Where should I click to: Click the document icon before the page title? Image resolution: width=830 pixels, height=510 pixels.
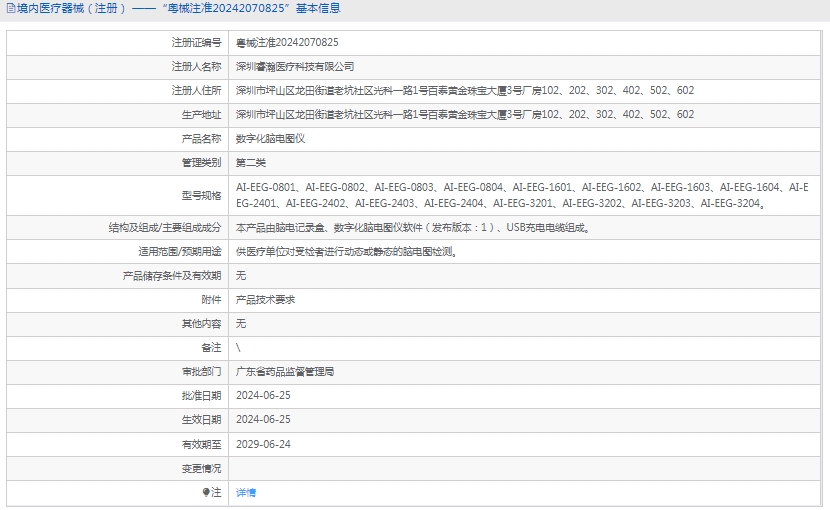[9, 9]
